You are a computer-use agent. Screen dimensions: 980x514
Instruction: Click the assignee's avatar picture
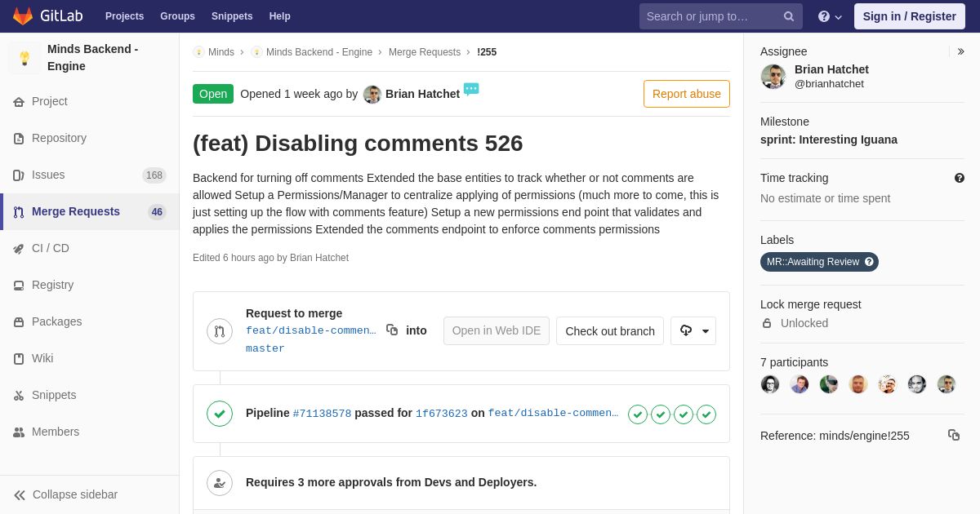click(x=773, y=77)
